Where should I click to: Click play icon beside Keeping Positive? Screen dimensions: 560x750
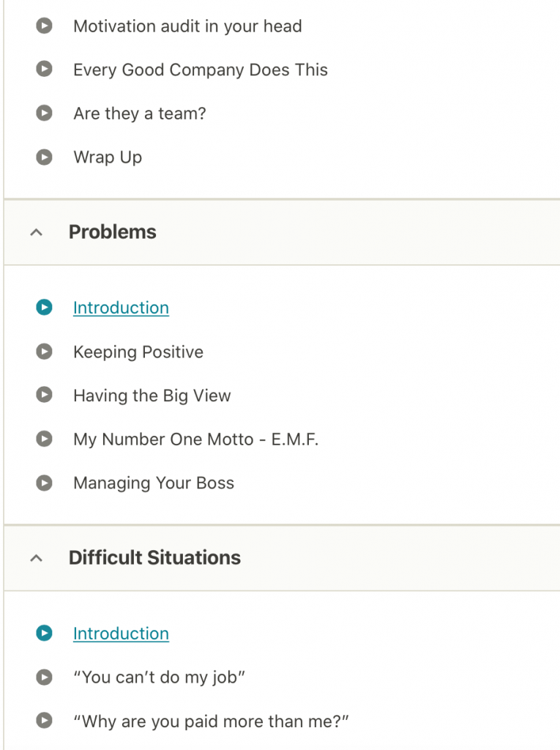[45, 352]
